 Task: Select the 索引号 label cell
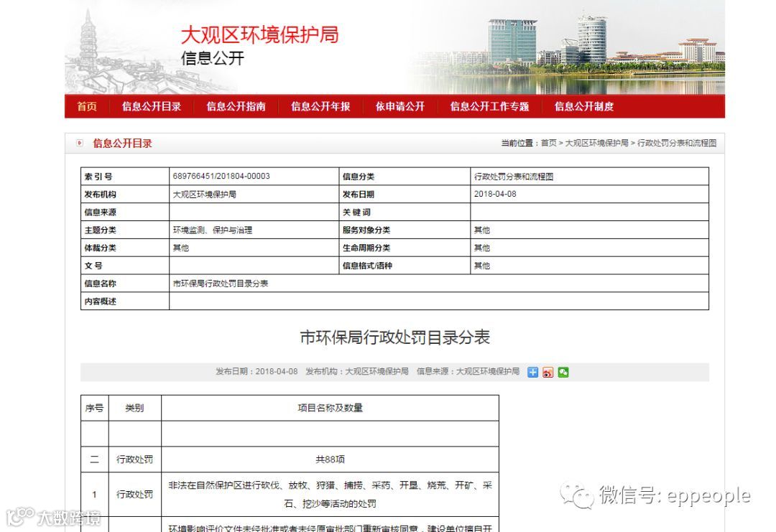click(x=125, y=177)
